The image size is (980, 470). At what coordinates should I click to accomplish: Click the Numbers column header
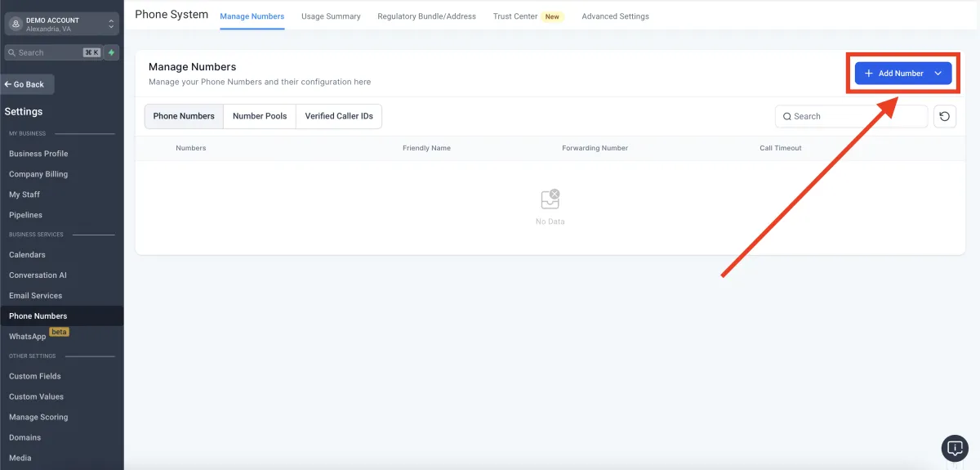tap(191, 148)
